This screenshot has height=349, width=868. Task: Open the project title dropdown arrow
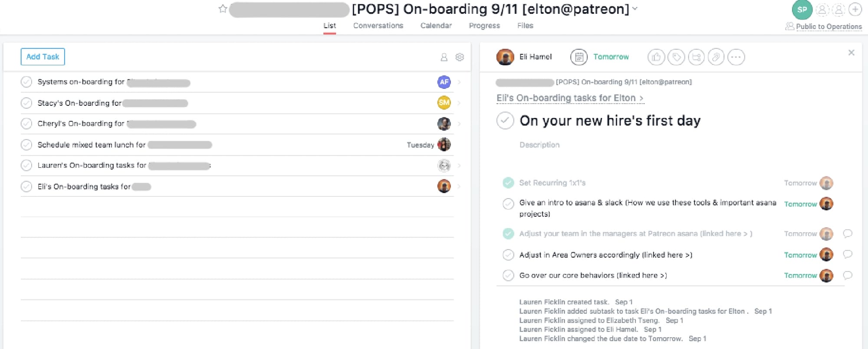tap(635, 9)
